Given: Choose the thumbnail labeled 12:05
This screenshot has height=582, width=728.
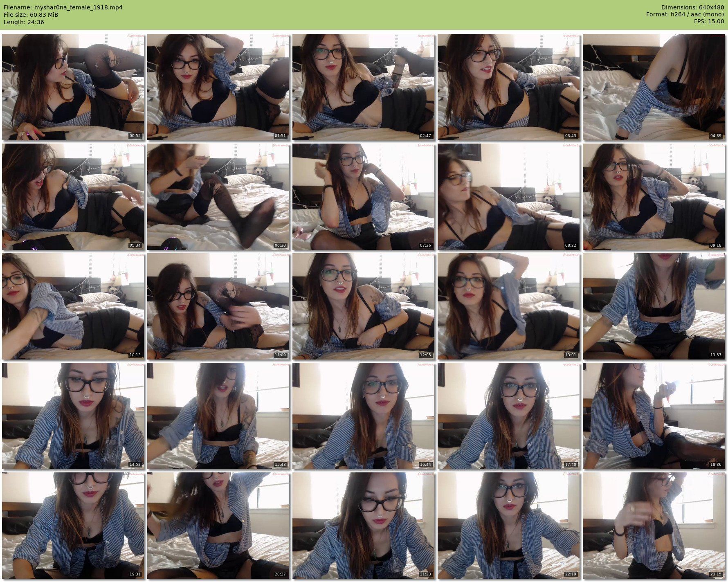Looking at the screenshot, I should coord(363,306).
